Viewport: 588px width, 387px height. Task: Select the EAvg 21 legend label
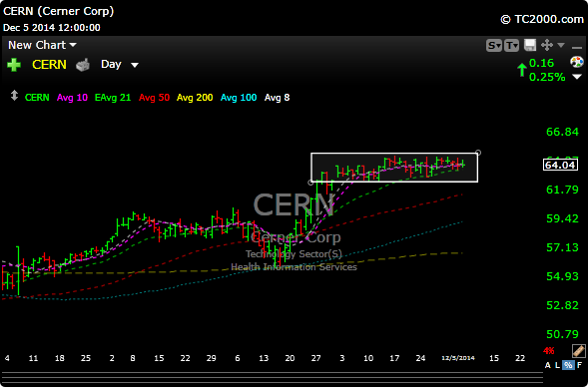point(113,98)
